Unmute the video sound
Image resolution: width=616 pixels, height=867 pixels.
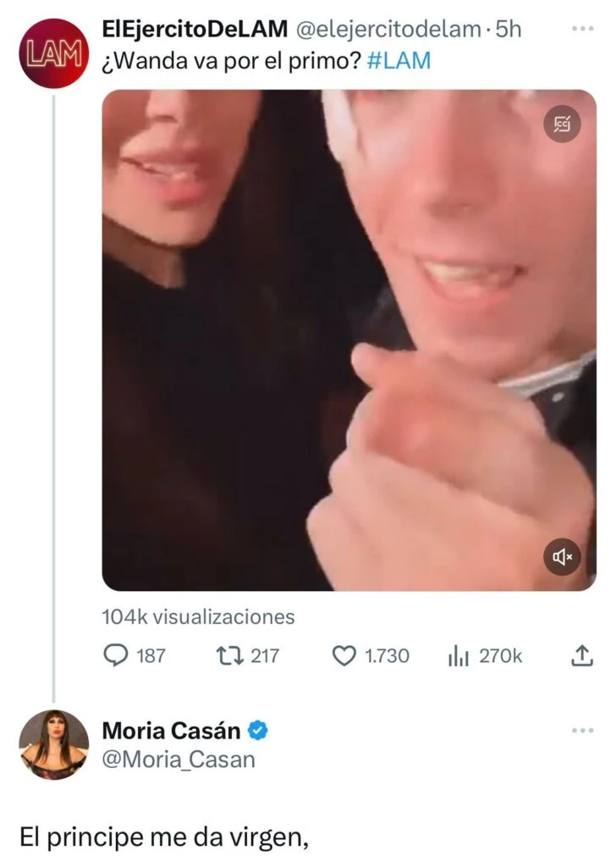pyautogui.click(x=562, y=556)
